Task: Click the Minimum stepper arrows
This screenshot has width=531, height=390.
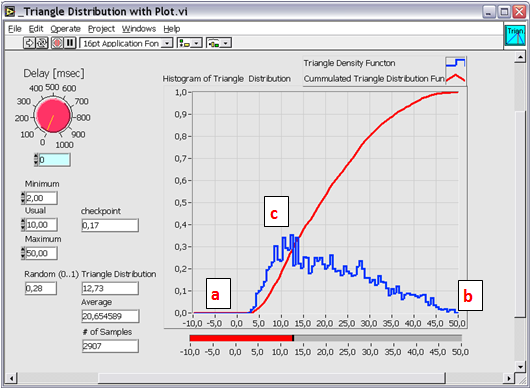Action: [23, 198]
